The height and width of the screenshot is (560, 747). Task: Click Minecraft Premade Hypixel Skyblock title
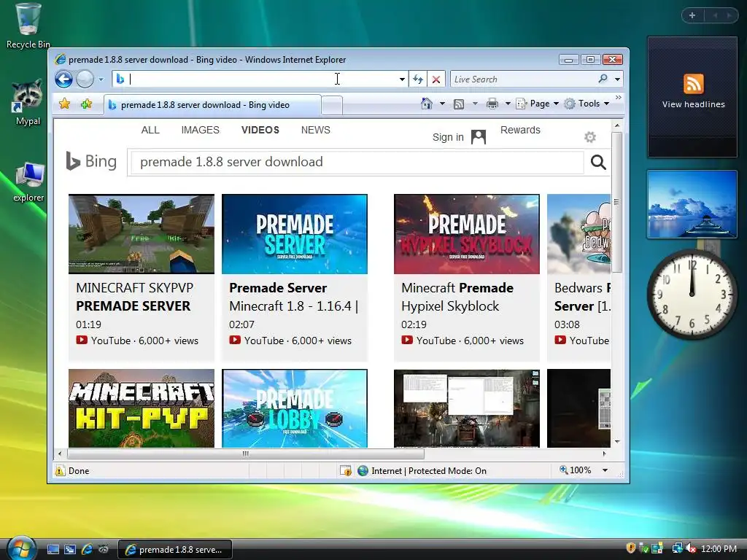tap(457, 297)
